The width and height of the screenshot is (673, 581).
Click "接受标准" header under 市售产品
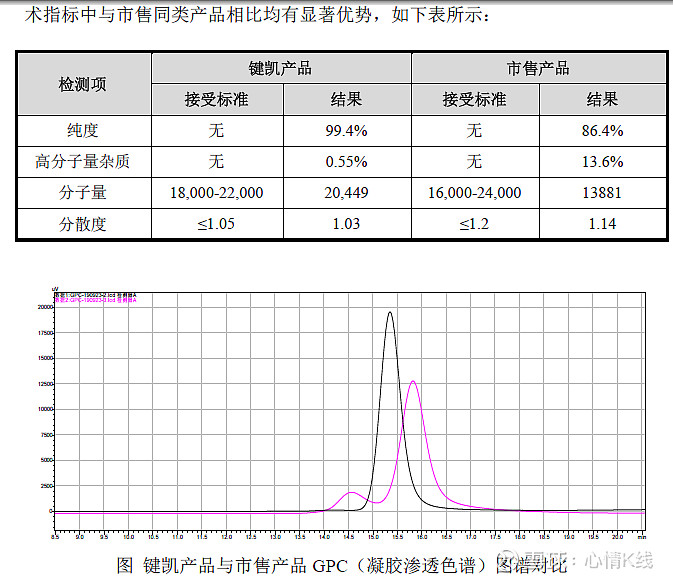475,100
